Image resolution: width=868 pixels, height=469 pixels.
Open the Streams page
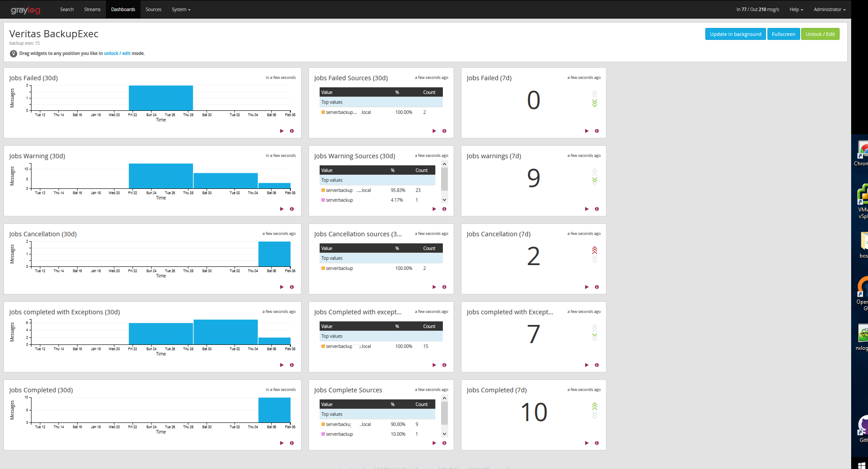92,9
